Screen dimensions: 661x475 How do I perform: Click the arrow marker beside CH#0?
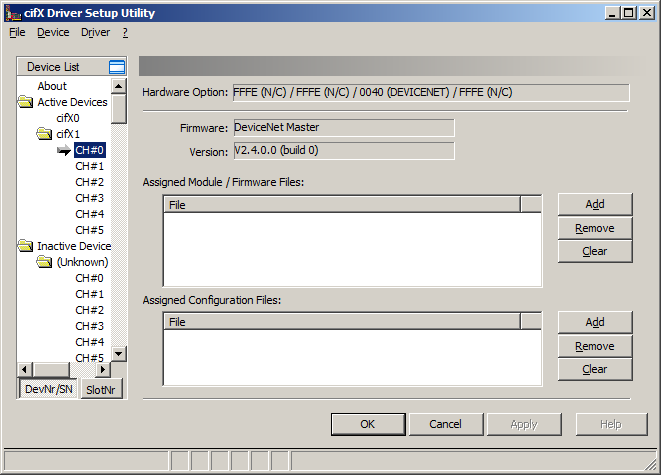64,150
